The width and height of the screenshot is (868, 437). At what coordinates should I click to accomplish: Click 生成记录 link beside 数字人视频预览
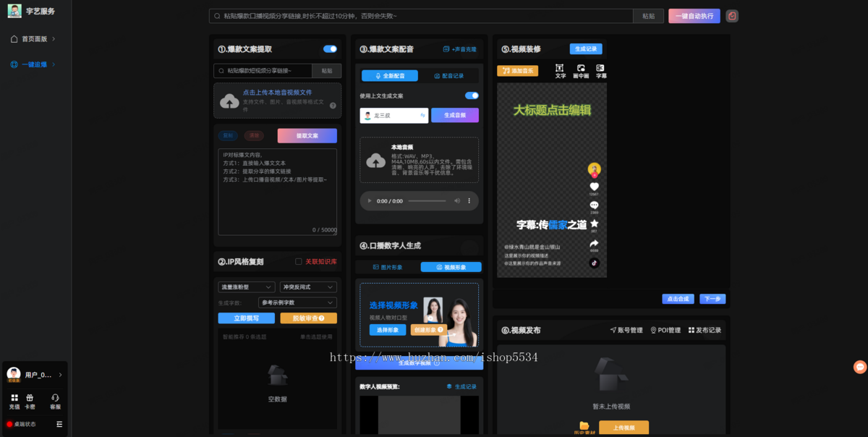pos(461,386)
